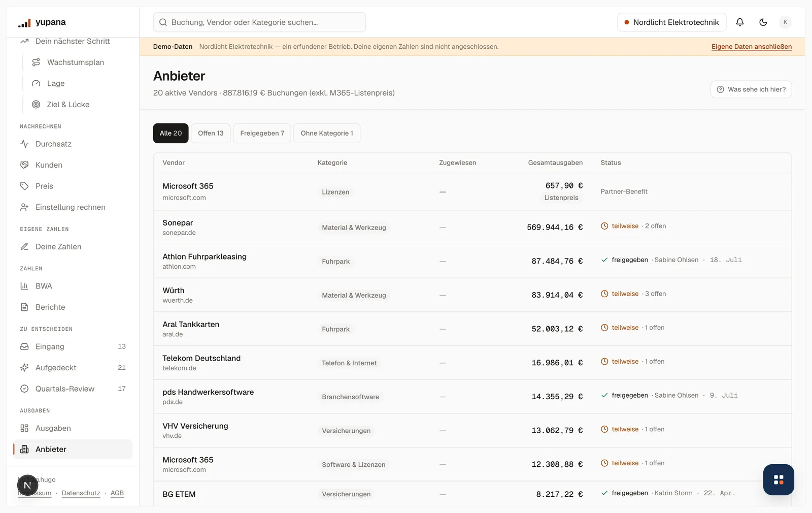Click Sonepar category Material & Werkzeug
This screenshot has height=513, width=812.
point(354,228)
